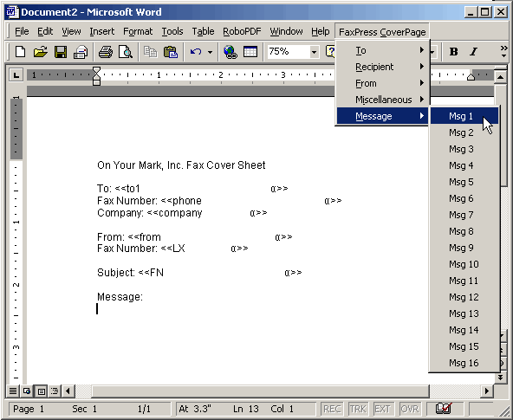Open a file with folder icon

[40, 52]
